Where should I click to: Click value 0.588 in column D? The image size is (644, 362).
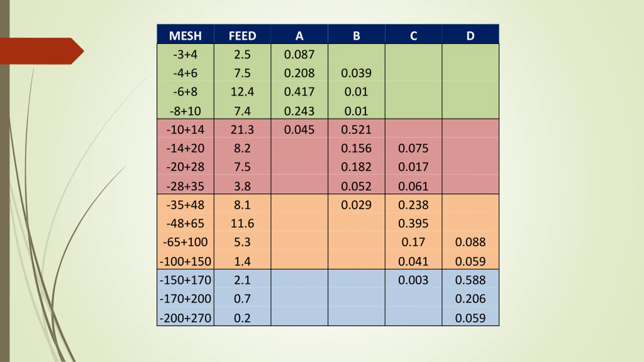pyautogui.click(x=470, y=280)
